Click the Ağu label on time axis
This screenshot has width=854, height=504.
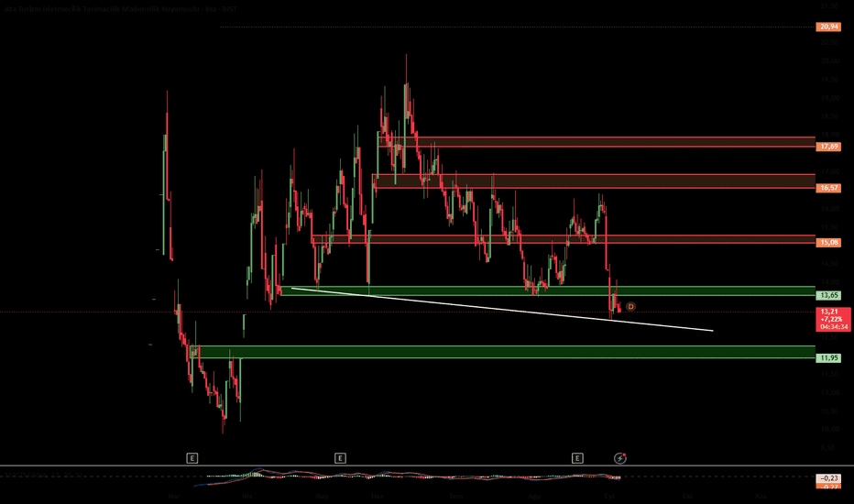point(534,497)
